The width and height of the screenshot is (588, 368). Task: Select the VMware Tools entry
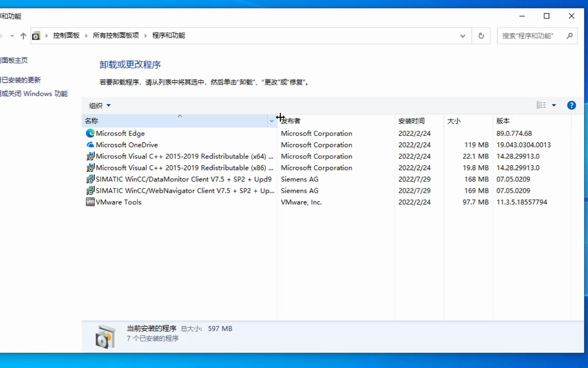(x=118, y=202)
